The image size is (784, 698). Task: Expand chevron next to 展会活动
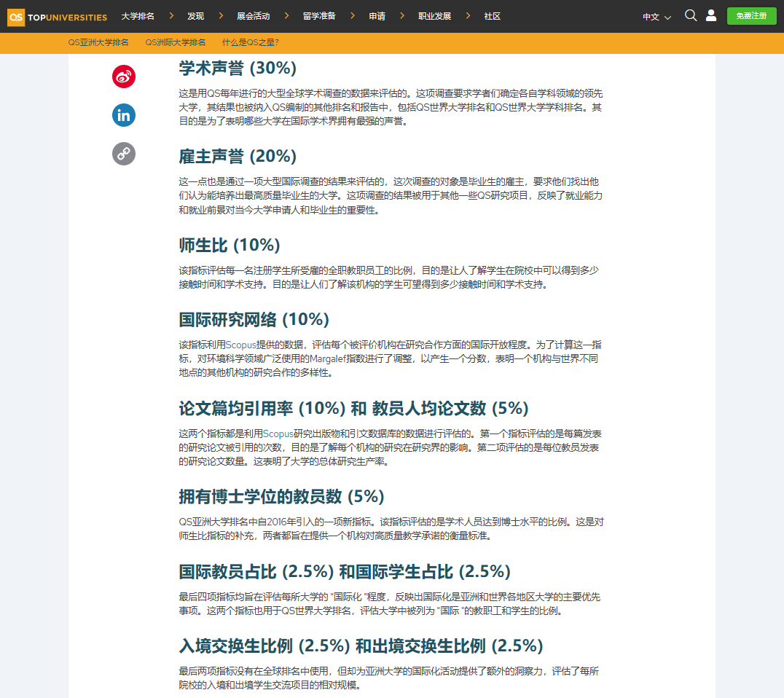pos(286,16)
